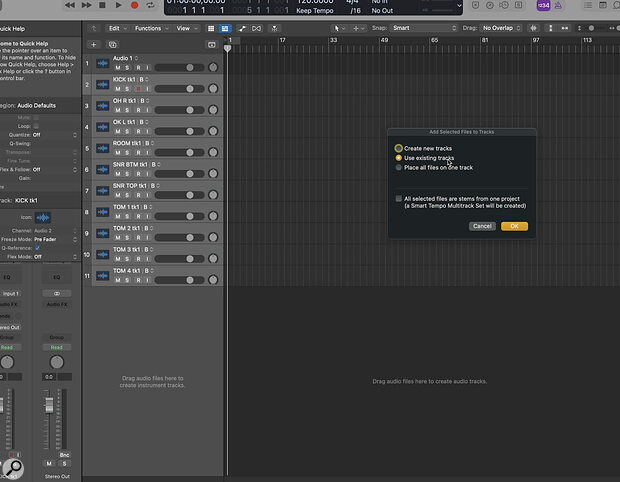
Task: Click the OK L tk1 track waveform icon
Action: point(103,127)
